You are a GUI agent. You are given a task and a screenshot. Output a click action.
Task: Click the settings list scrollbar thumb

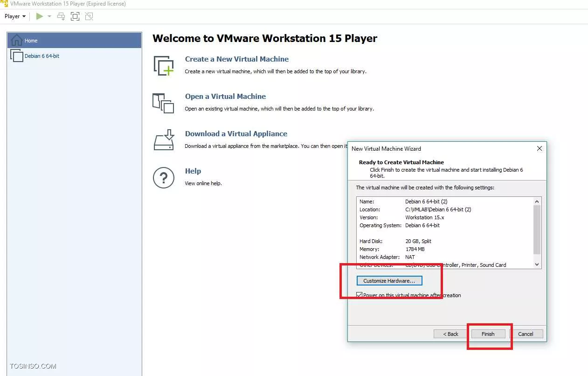tap(537, 230)
